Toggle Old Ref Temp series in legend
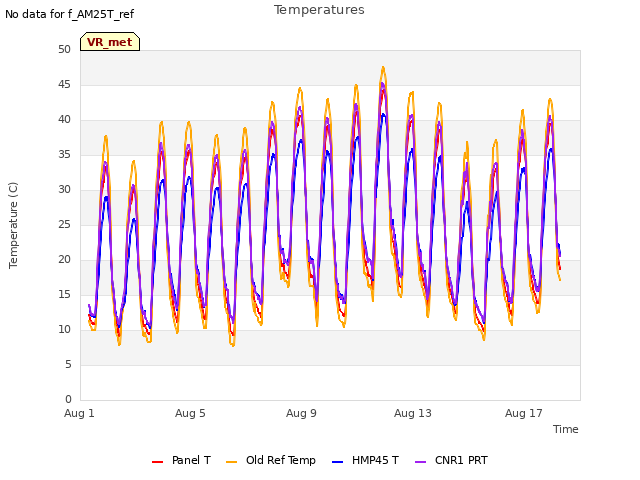This screenshot has width=640, height=480. 271,460
